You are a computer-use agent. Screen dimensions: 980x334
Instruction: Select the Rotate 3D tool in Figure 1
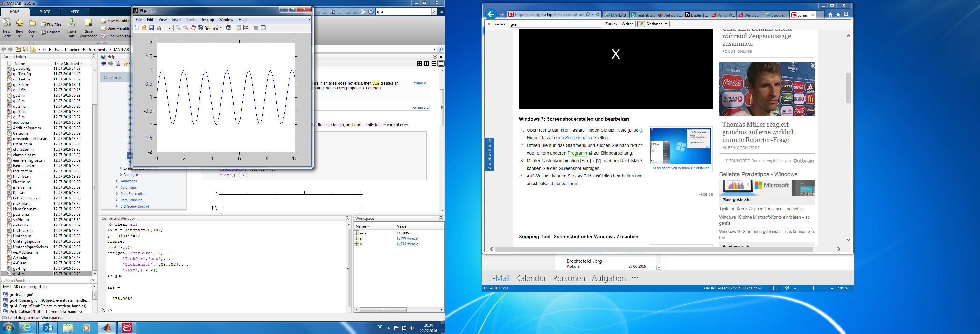pyautogui.click(x=200, y=28)
